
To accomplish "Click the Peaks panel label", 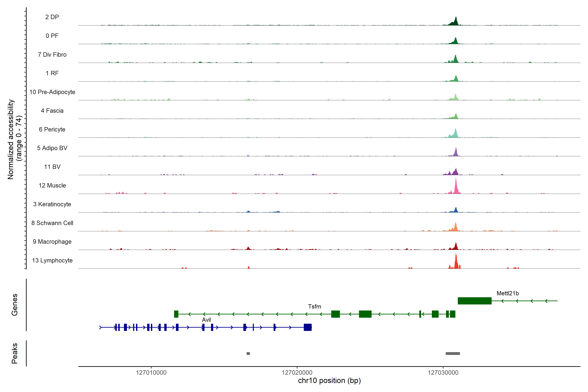I will pyautogui.click(x=15, y=353).
